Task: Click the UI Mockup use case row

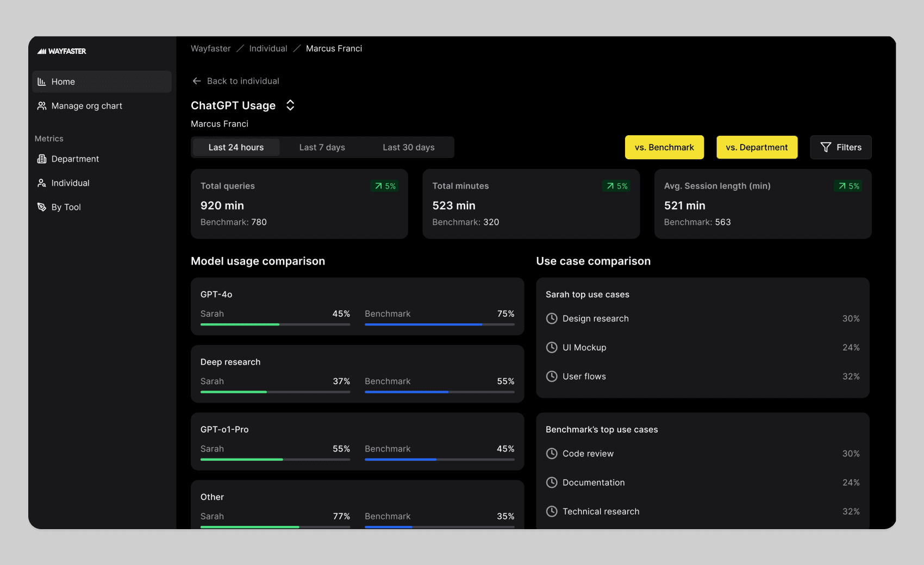Action: coord(703,347)
